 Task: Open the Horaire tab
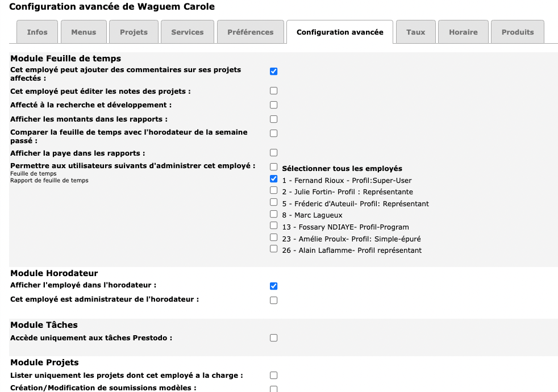point(463,32)
